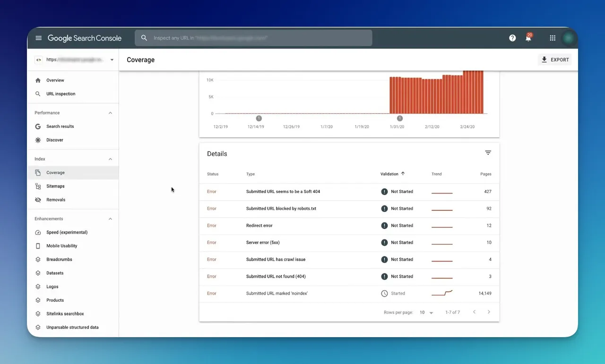Click the filter rows icon in Details

488,153
